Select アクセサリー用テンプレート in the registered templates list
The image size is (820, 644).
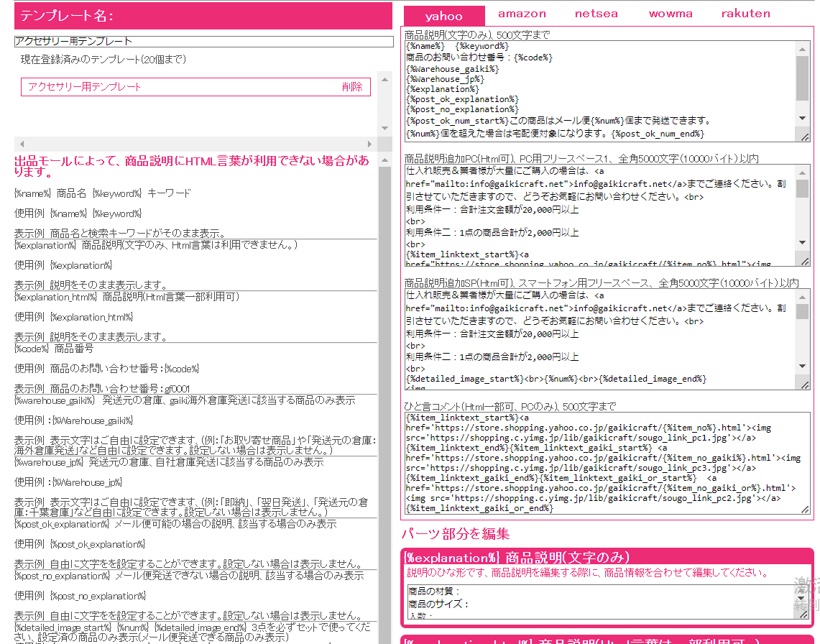(85, 87)
